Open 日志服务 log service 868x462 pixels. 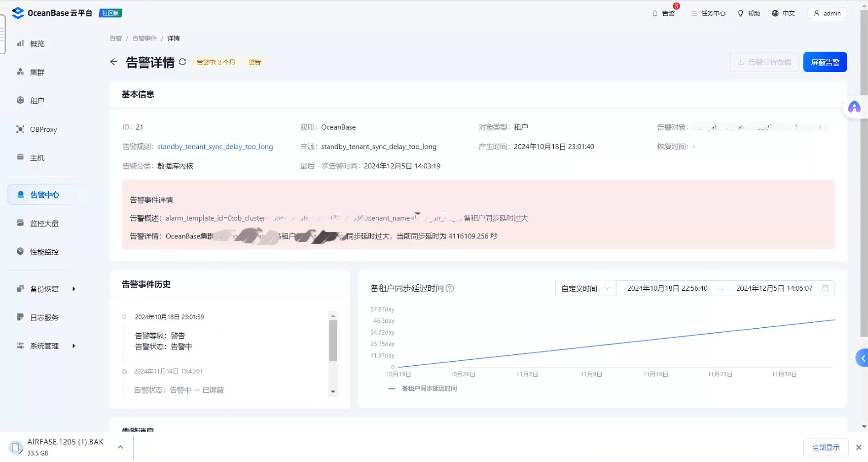tap(44, 317)
